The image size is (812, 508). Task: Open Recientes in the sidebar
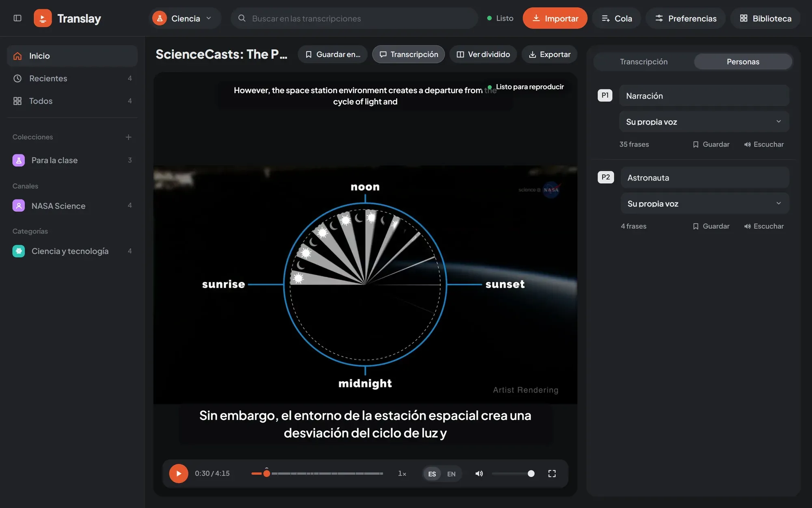click(x=72, y=78)
